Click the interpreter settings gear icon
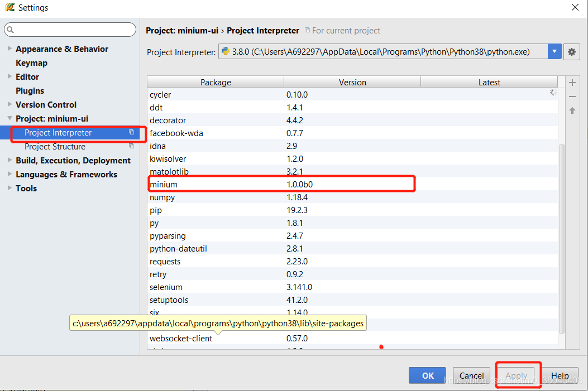This screenshot has height=391, width=588. coord(571,52)
